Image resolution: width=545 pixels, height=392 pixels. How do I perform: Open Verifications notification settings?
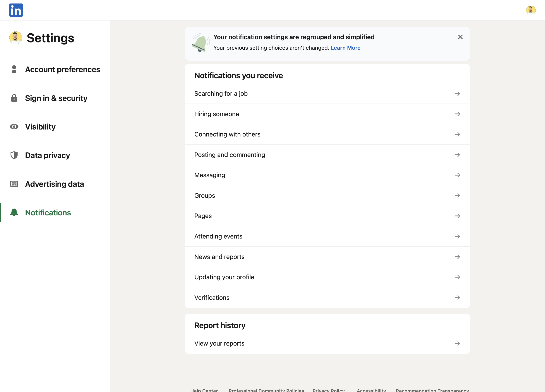point(327,298)
